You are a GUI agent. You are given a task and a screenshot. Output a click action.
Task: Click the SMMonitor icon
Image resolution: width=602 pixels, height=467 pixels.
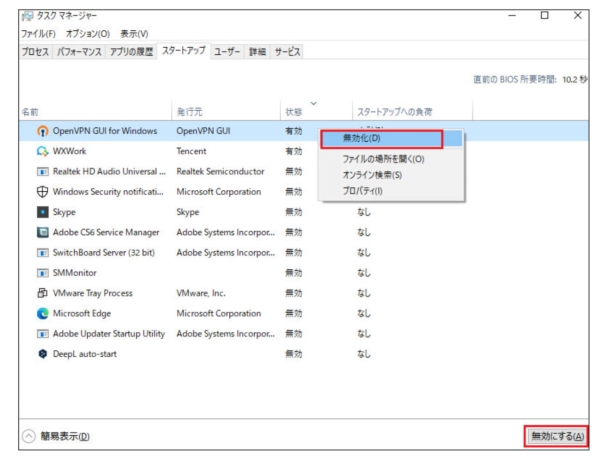click(42, 273)
